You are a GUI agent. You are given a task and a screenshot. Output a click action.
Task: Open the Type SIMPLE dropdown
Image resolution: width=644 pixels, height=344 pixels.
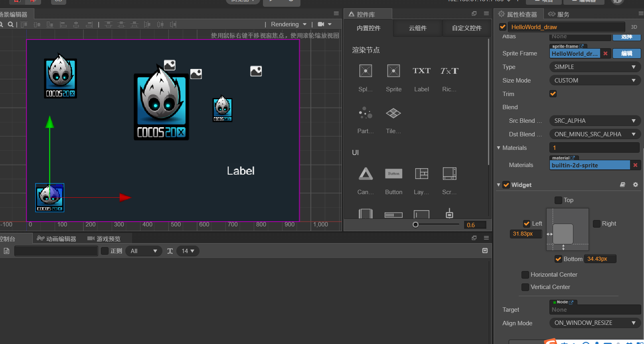(x=595, y=67)
